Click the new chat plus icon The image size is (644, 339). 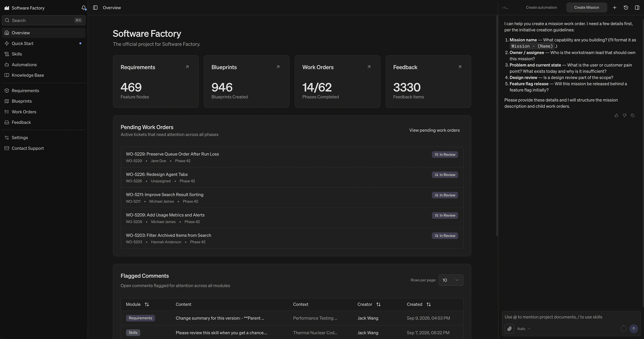coord(614,8)
